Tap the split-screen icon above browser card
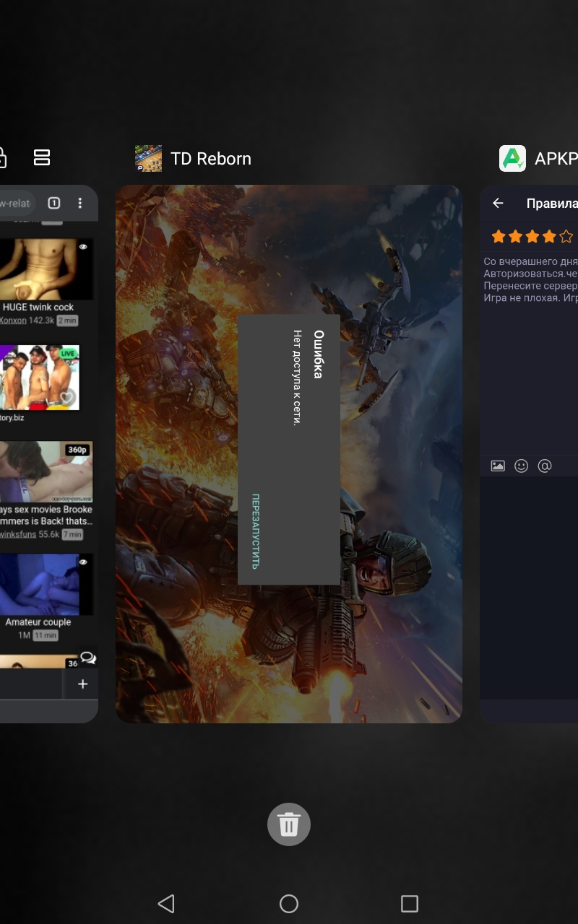The height and width of the screenshot is (924, 578). click(42, 157)
